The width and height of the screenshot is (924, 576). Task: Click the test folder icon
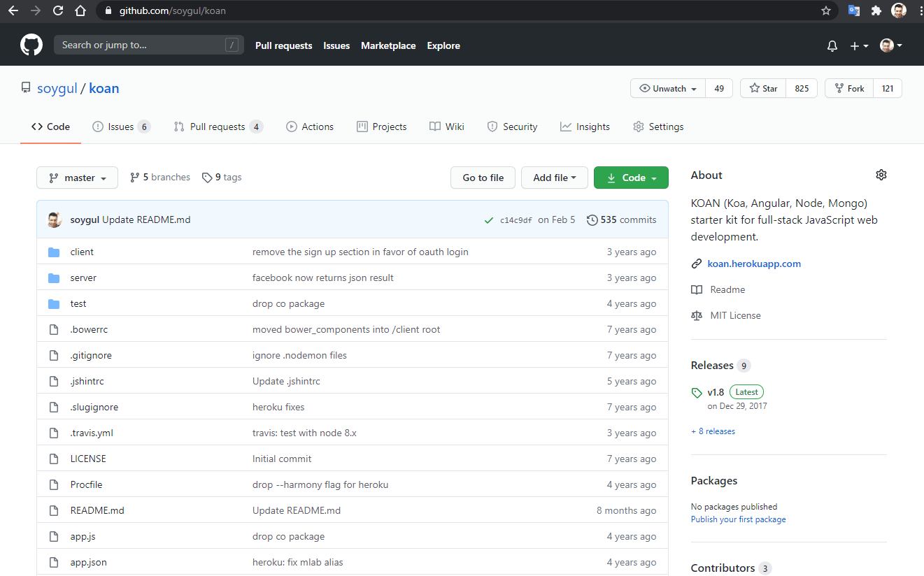[54, 303]
